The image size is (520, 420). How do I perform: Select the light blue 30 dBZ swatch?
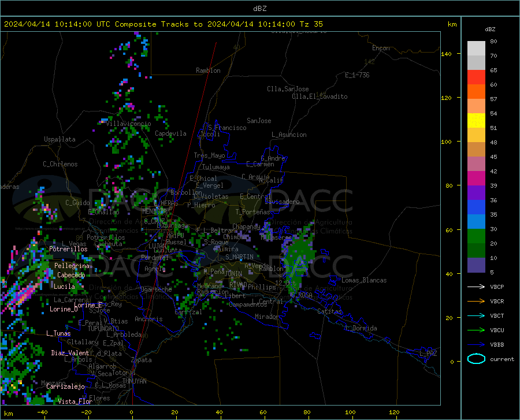(476, 222)
